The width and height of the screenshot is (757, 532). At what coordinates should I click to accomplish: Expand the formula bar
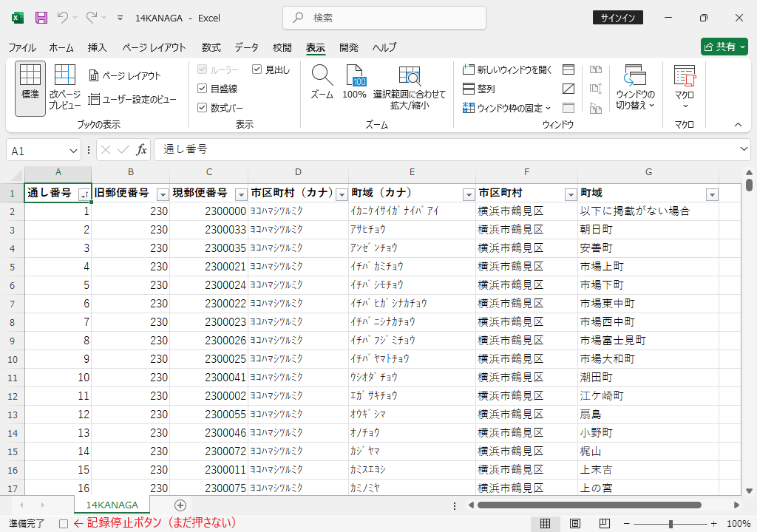tap(744, 149)
